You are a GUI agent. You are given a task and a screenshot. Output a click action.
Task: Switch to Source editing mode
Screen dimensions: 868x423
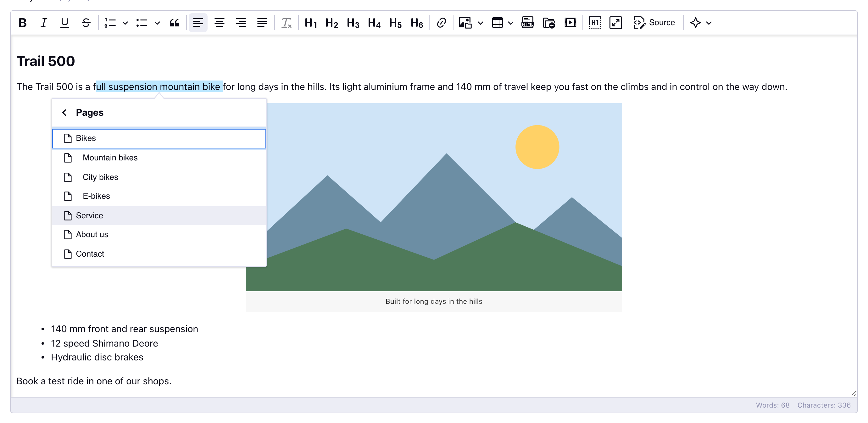(654, 23)
